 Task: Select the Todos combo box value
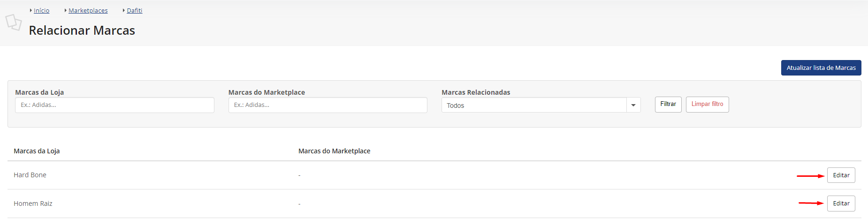534,105
